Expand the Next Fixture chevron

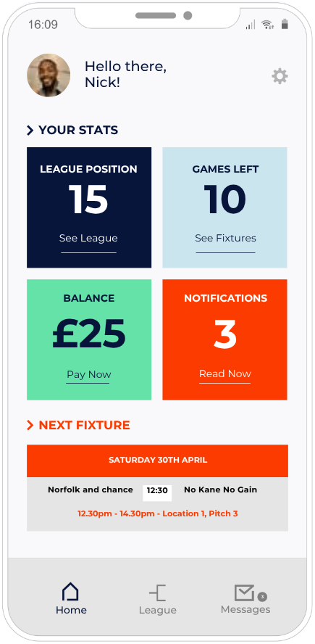click(x=30, y=425)
